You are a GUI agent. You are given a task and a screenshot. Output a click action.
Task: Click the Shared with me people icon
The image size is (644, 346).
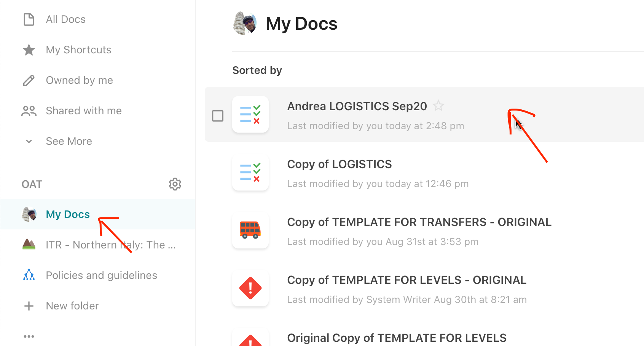(x=29, y=111)
